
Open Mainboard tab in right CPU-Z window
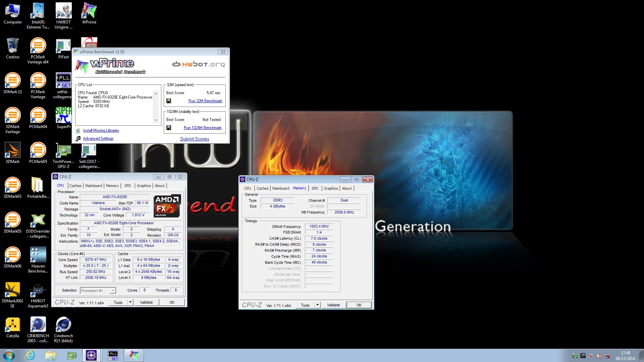point(281,188)
